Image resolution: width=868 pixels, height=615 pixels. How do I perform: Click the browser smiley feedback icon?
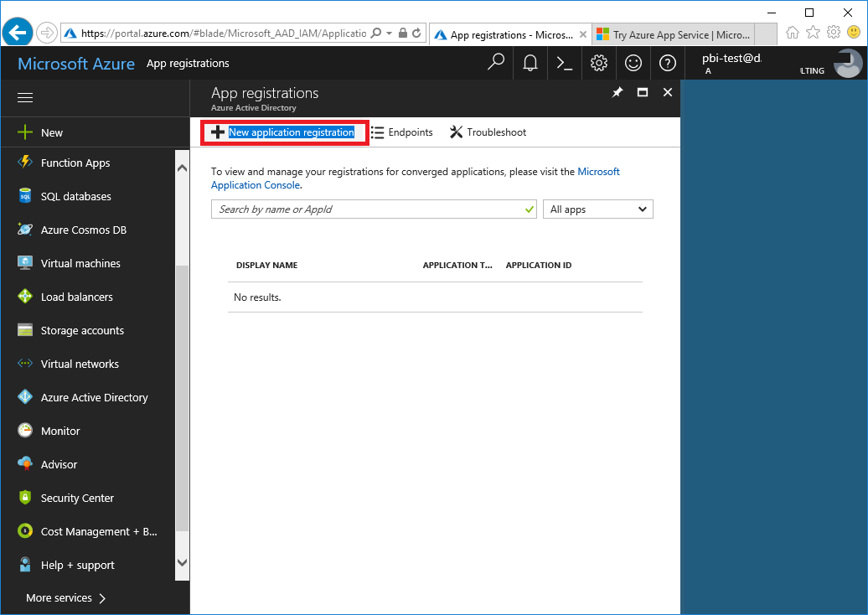(x=854, y=33)
